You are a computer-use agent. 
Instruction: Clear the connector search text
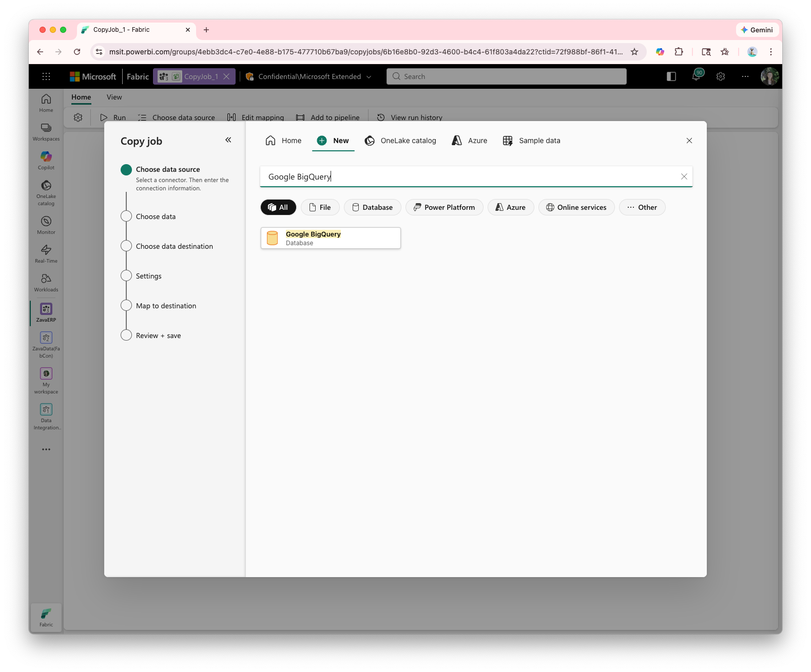(684, 176)
